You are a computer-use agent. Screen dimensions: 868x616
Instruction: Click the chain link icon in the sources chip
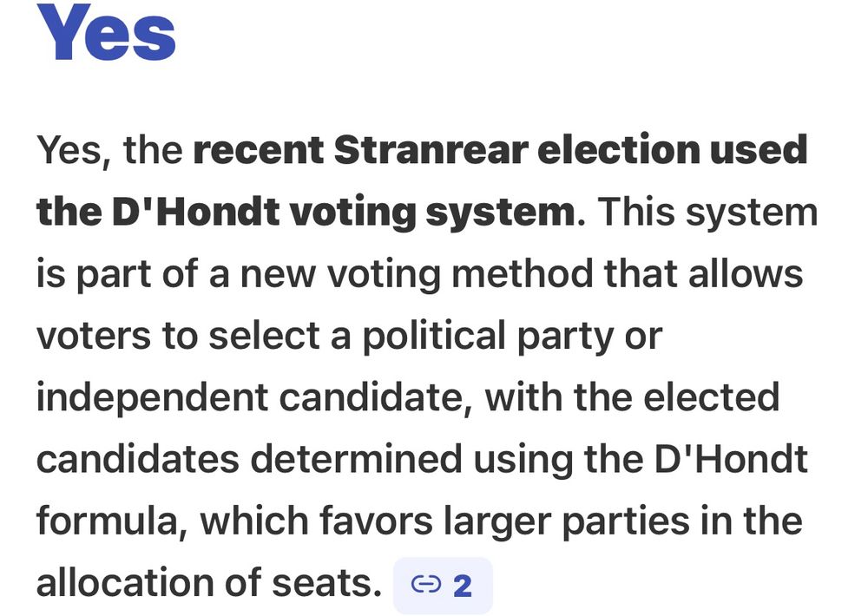pos(426,585)
